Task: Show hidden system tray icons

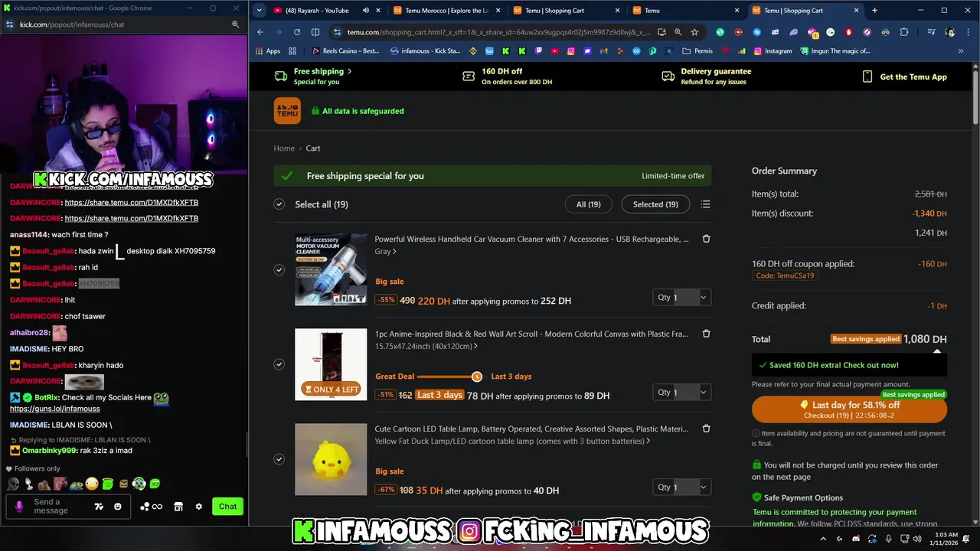Action: click(x=823, y=539)
